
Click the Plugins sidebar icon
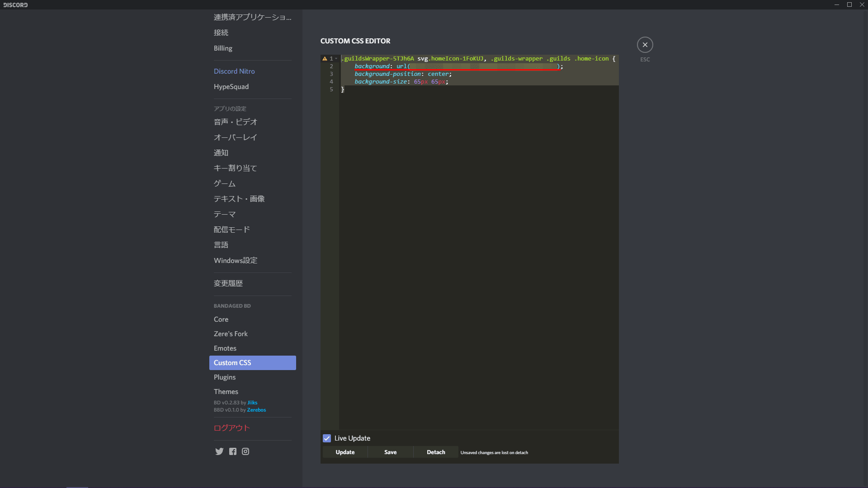click(225, 376)
